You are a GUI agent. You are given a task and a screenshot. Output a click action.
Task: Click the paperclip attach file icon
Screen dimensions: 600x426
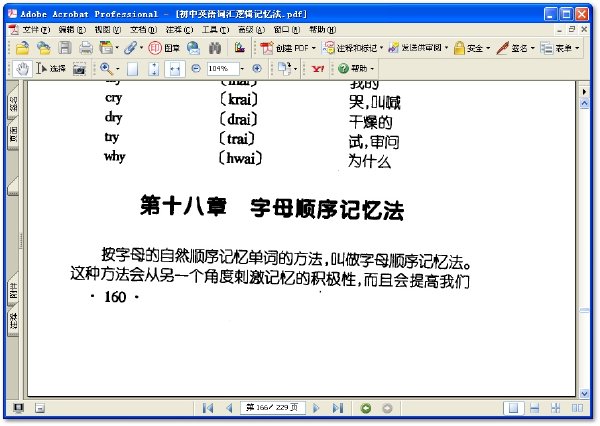point(130,48)
